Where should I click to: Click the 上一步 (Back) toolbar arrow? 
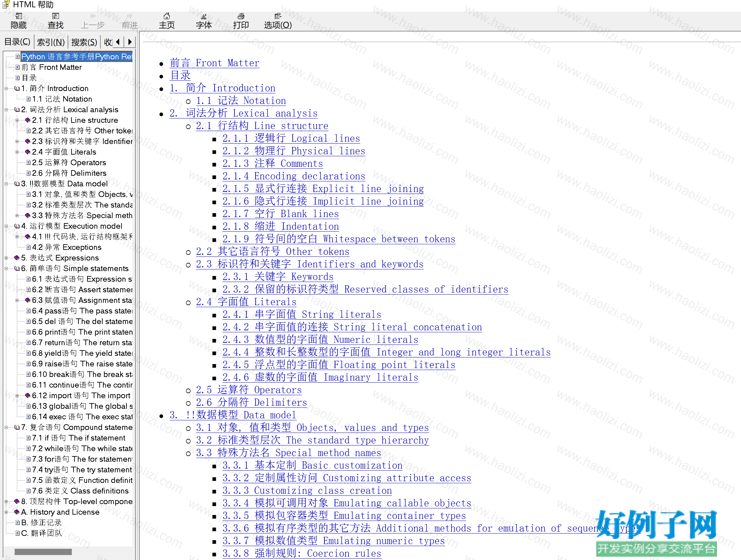93,16
